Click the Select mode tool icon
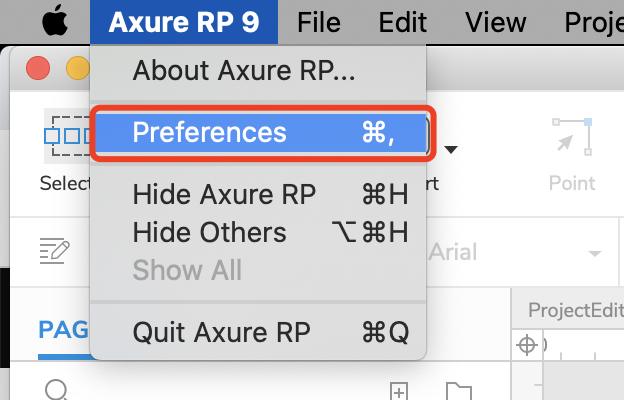Viewport: 624px width, 400px height. (66, 137)
